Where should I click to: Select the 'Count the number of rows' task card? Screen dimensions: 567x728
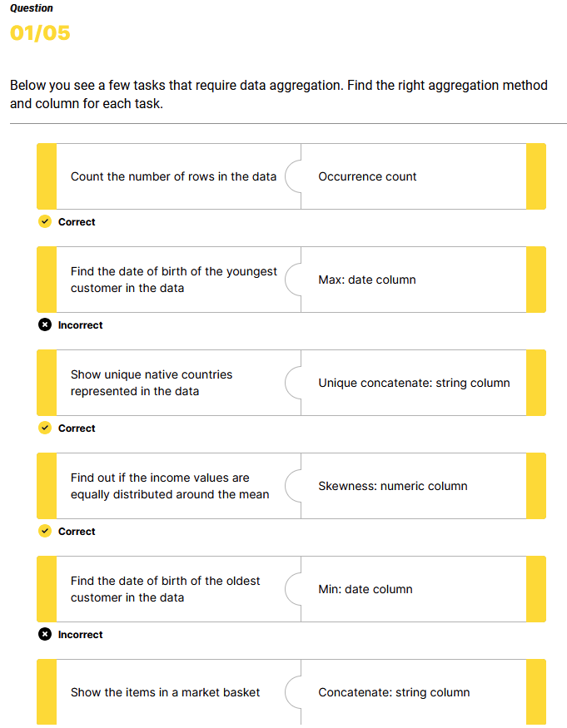[173, 176]
